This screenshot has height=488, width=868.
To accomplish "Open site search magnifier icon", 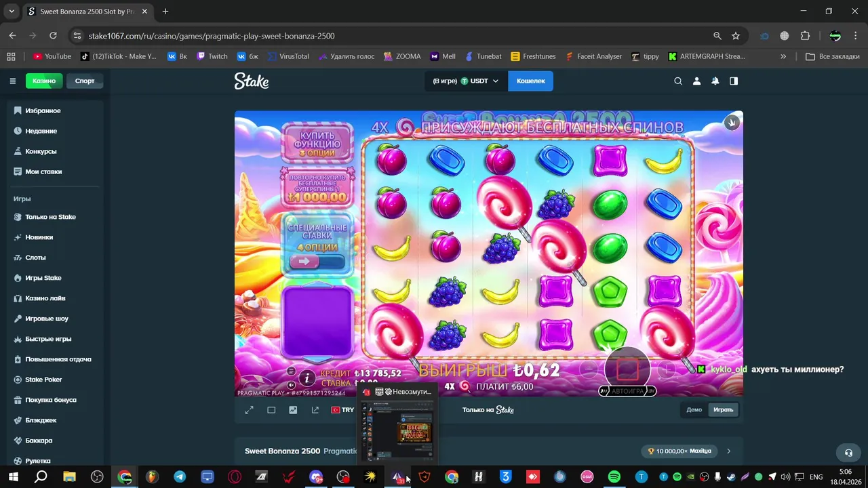I will pos(678,81).
